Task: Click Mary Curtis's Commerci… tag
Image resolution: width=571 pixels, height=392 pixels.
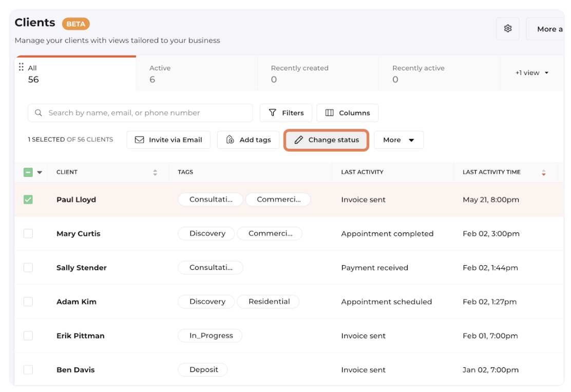Action: click(x=270, y=233)
